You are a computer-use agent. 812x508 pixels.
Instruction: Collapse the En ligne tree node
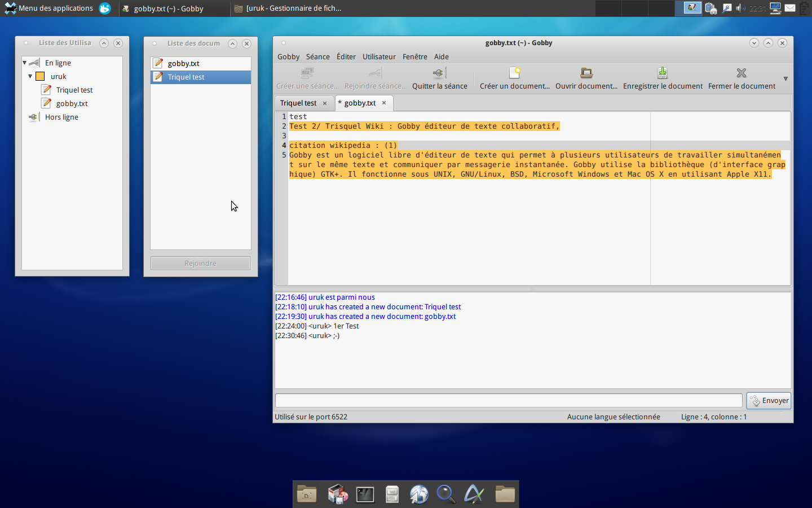pos(24,63)
